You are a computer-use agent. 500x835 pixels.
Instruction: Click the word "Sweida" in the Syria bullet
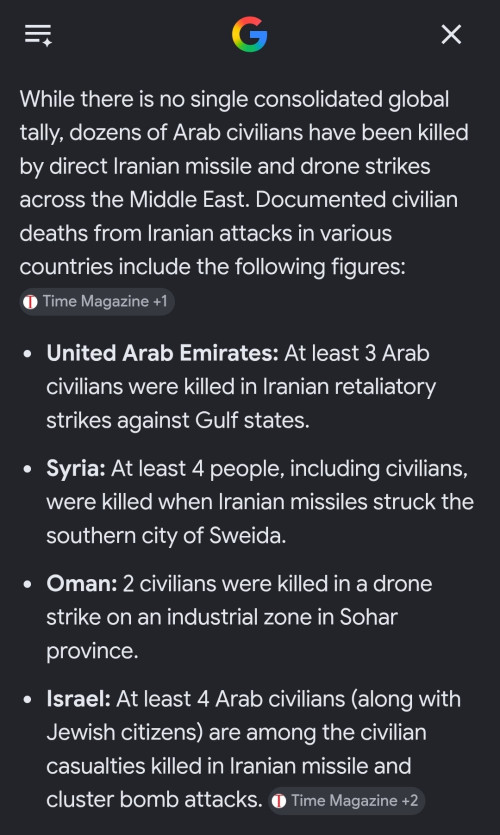click(x=247, y=536)
